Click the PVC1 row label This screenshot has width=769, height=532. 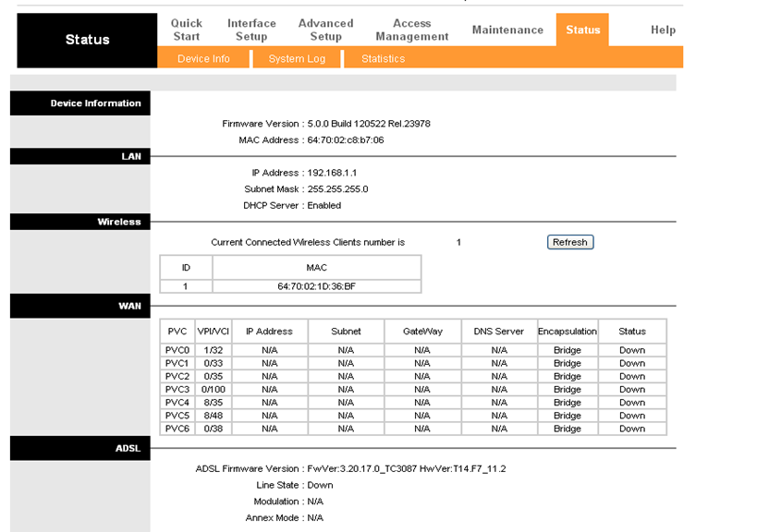click(x=177, y=364)
